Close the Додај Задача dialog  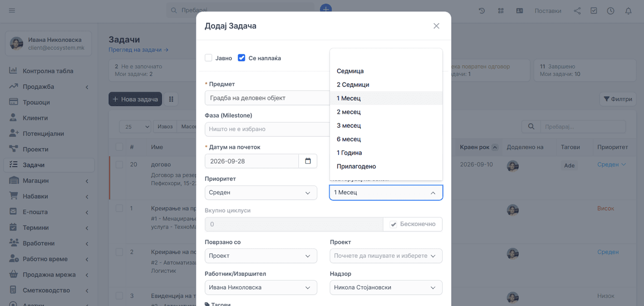click(x=436, y=26)
